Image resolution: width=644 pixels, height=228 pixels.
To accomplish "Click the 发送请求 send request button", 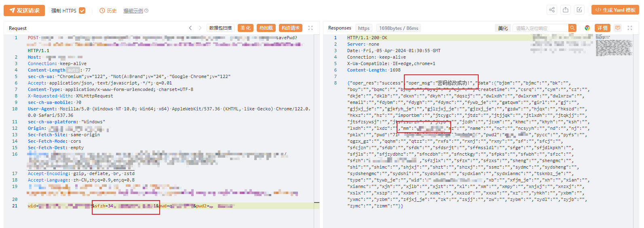I will 24,11.
